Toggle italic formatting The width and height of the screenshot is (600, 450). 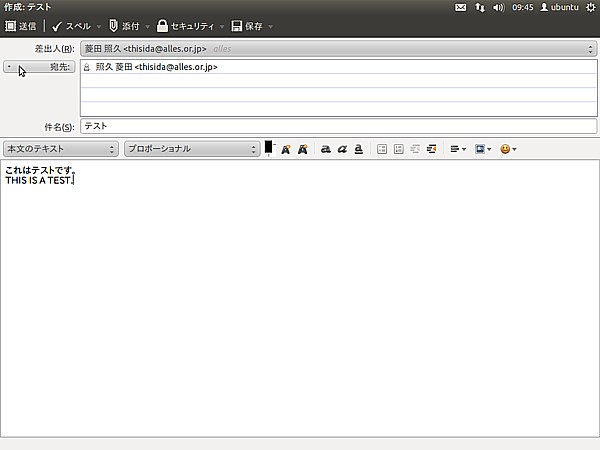tap(342, 149)
